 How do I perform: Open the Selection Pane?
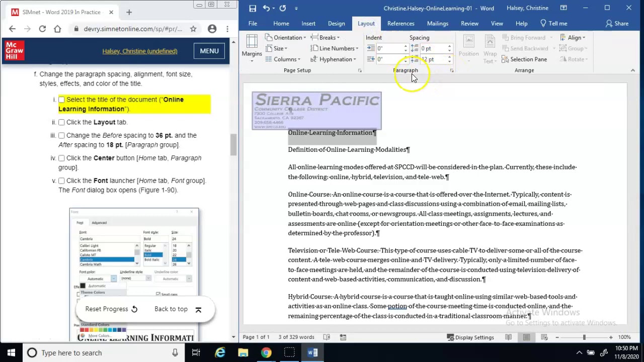524,59
